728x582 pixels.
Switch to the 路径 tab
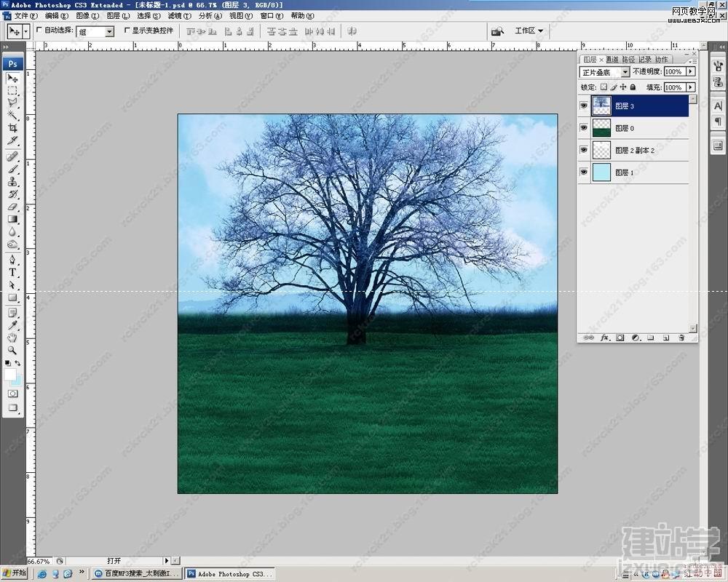tap(628, 60)
